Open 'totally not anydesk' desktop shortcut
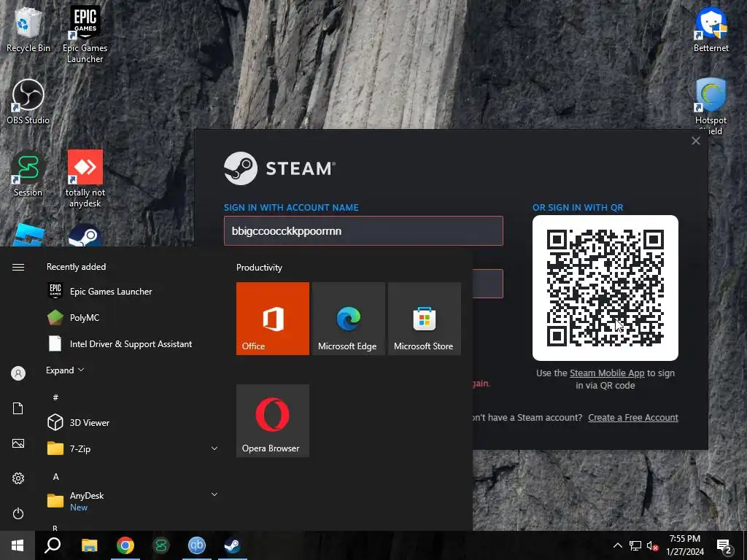Viewport: 747px width, 560px height. pyautogui.click(x=85, y=179)
